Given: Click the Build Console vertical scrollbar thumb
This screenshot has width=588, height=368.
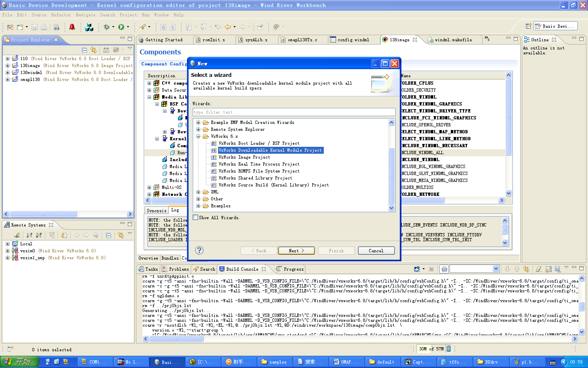Looking at the screenshot, I should (582, 306).
